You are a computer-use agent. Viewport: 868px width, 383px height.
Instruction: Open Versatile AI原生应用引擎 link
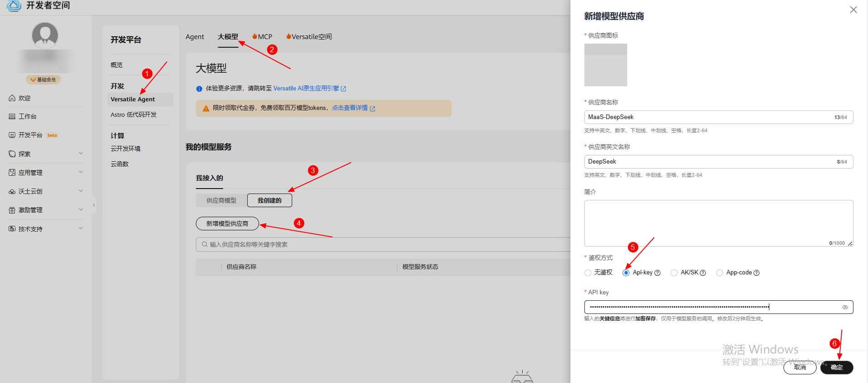click(x=309, y=89)
